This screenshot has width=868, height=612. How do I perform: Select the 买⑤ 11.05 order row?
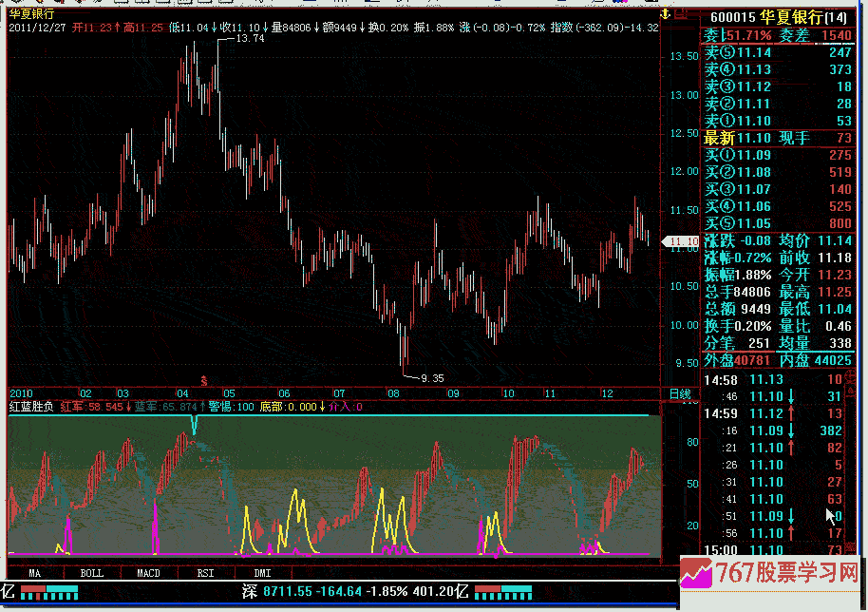pyautogui.click(x=779, y=224)
